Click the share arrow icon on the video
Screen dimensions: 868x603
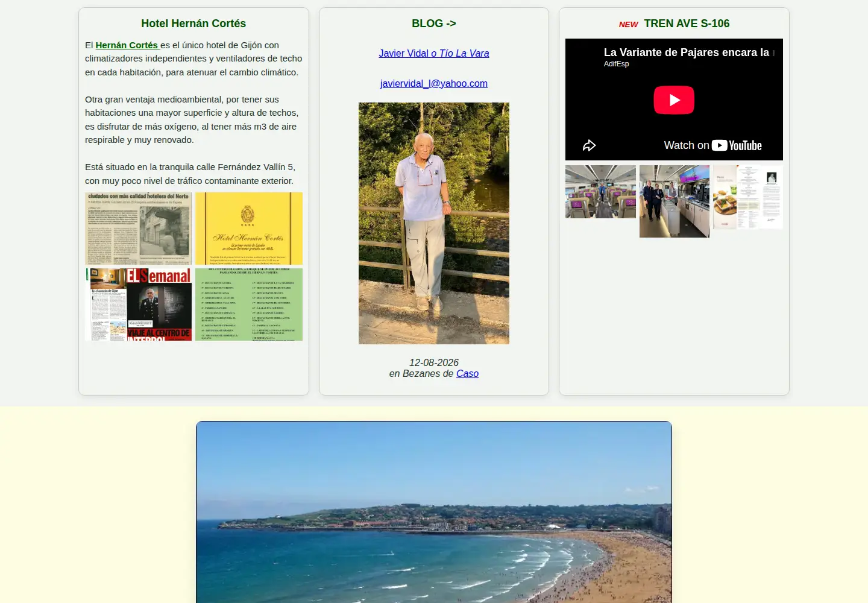[589, 145]
